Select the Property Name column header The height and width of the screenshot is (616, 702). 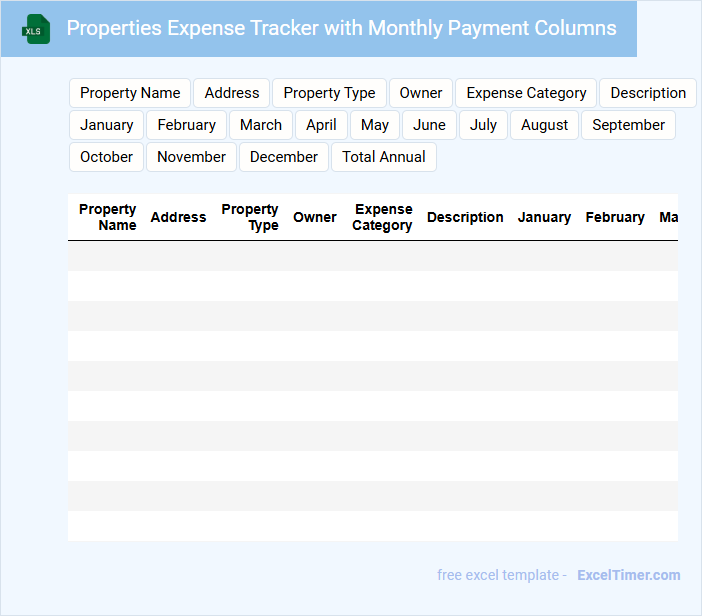[108, 217]
